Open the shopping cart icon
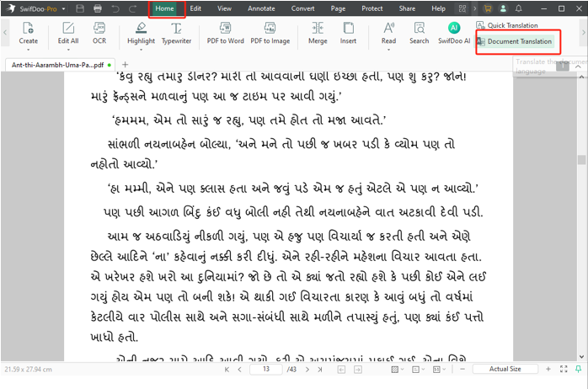 [x=488, y=8]
